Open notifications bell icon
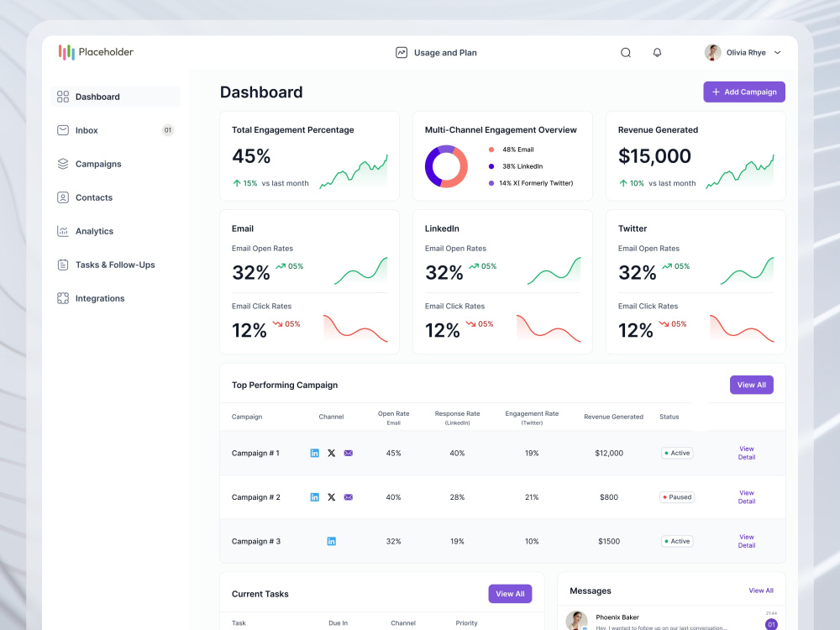 657,52
